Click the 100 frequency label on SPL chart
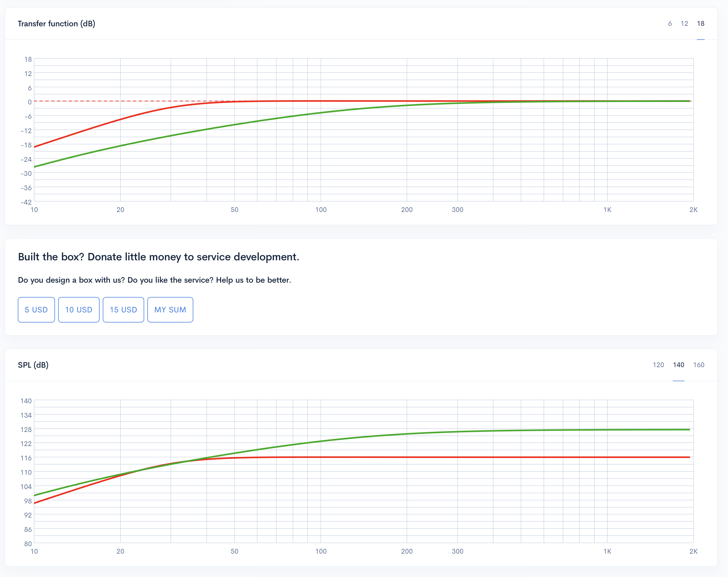This screenshot has width=728, height=577. 321,551
